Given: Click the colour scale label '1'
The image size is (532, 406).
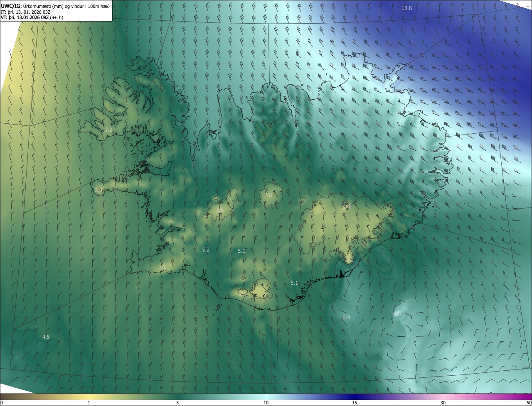Looking at the screenshot, I should [x=89, y=403].
